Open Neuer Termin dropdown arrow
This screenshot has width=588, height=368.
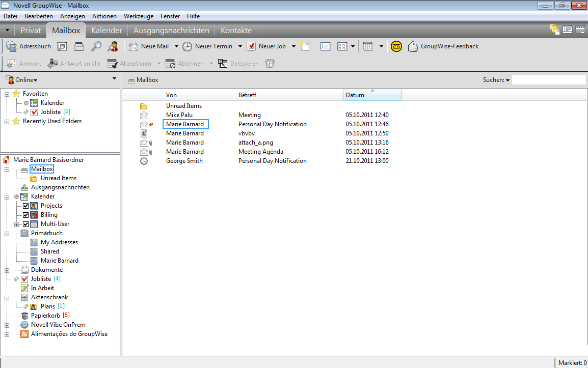tap(240, 46)
